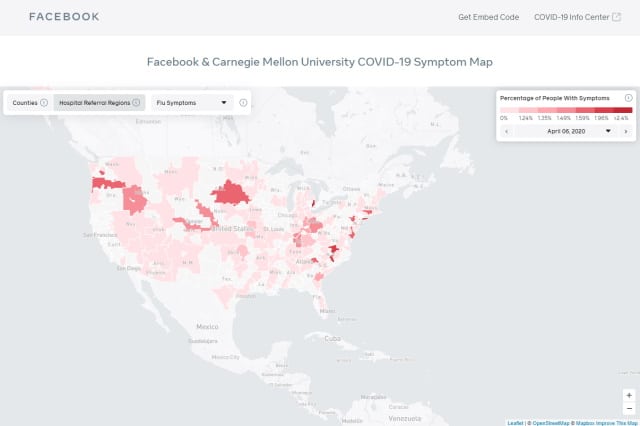Go to previous date with left arrow
The width and height of the screenshot is (640, 426).
(507, 131)
